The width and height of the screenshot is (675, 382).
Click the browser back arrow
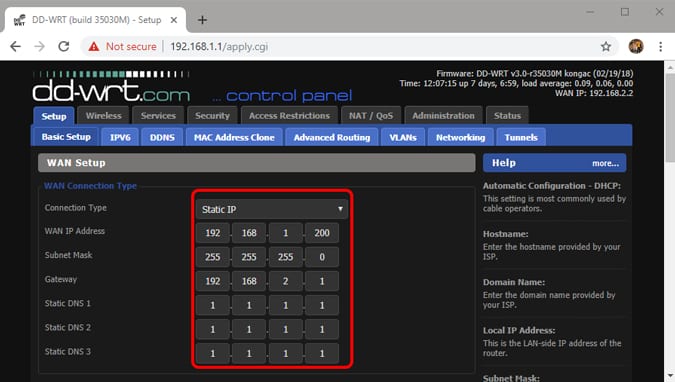[x=15, y=47]
